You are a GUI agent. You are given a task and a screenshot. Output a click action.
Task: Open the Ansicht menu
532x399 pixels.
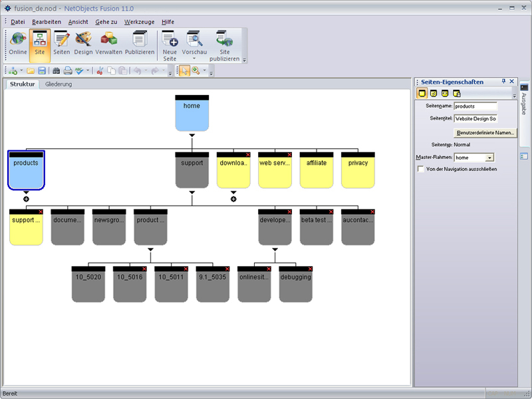pos(78,22)
